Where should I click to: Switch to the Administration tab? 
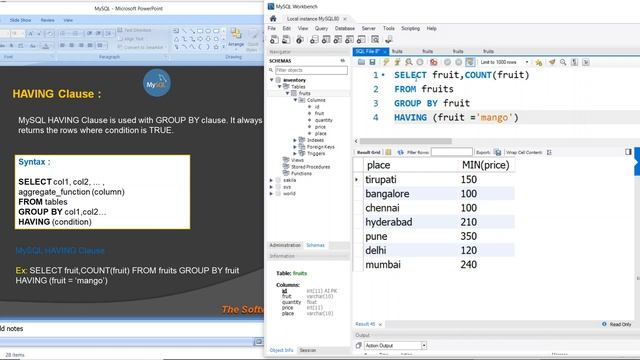tap(285, 245)
